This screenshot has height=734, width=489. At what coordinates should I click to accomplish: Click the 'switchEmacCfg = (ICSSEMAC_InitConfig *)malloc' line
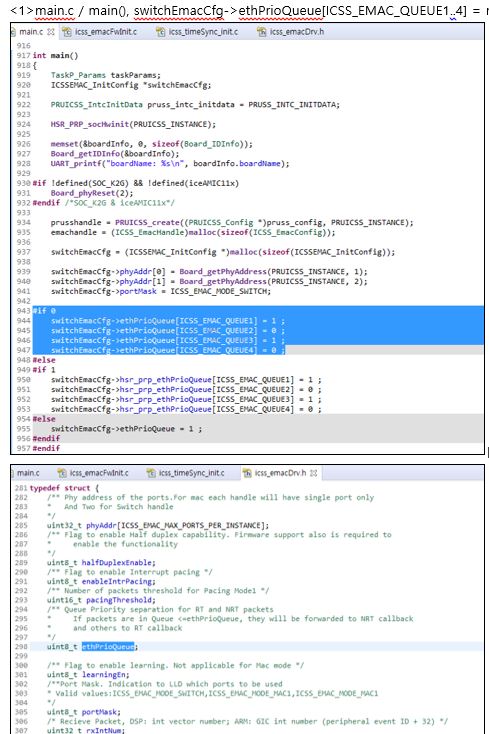[x=223, y=252]
